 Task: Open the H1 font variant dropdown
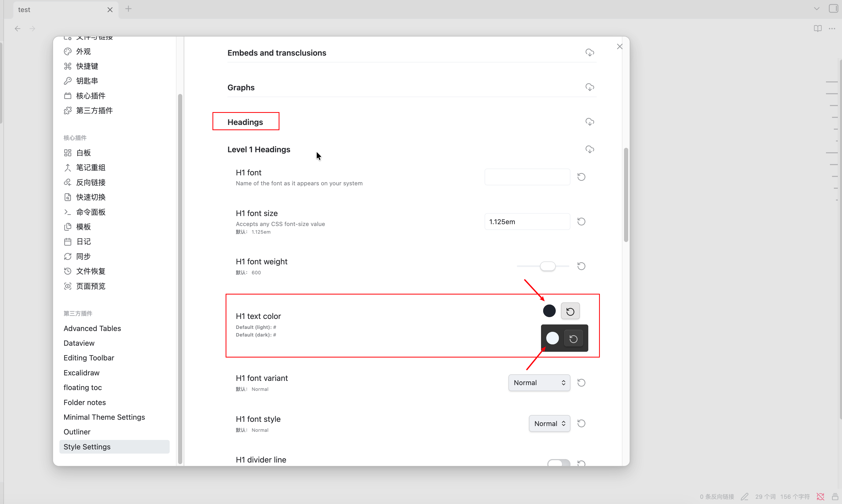(x=539, y=383)
